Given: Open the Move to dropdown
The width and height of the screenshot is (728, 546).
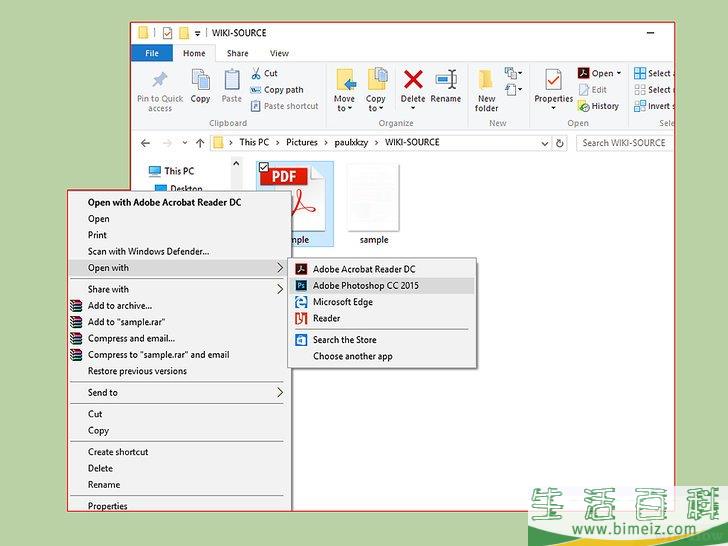Looking at the screenshot, I should (x=344, y=103).
